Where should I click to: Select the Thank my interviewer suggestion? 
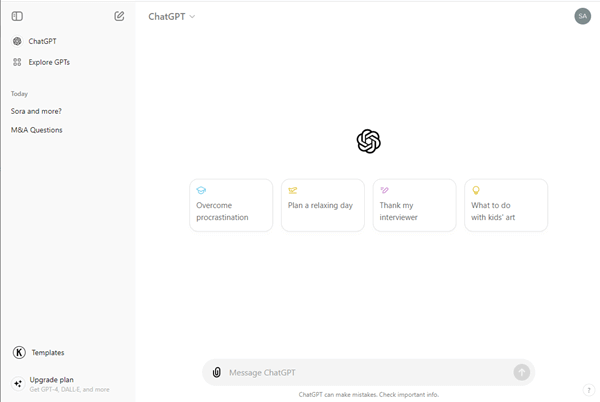(x=414, y=205)
